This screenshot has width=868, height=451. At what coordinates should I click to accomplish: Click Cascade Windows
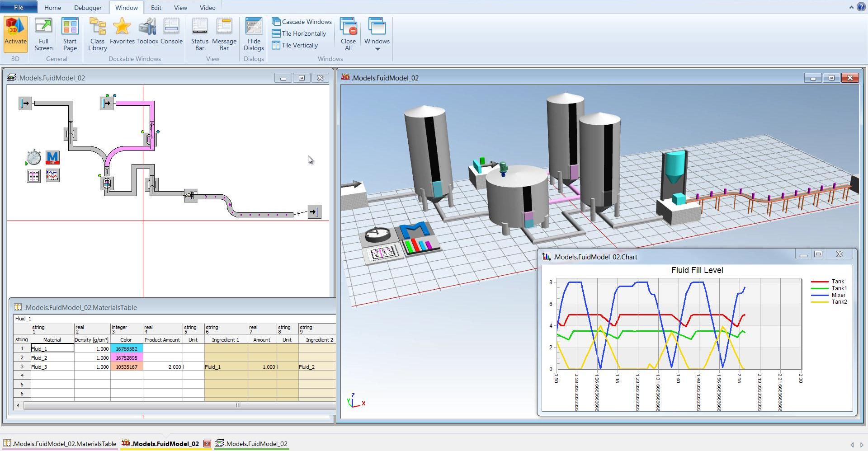(x=302, y=22)
